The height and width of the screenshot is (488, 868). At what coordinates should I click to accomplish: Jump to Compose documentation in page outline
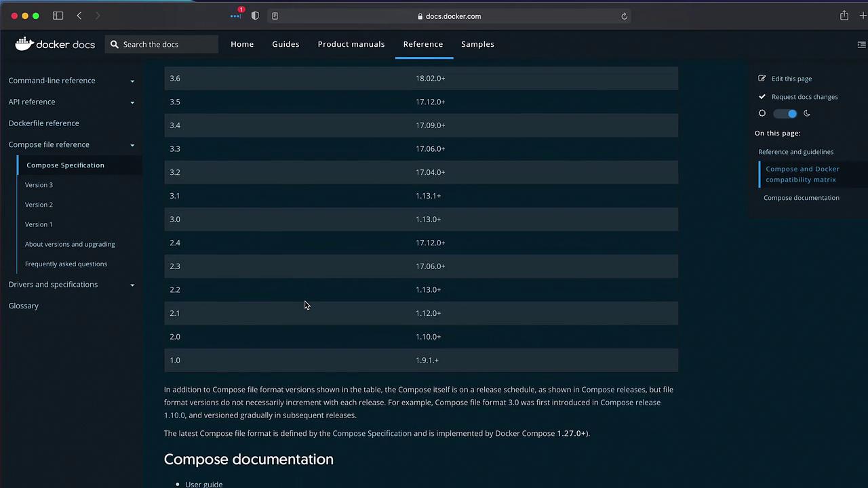pyautogui.click(x=801, y=198)
